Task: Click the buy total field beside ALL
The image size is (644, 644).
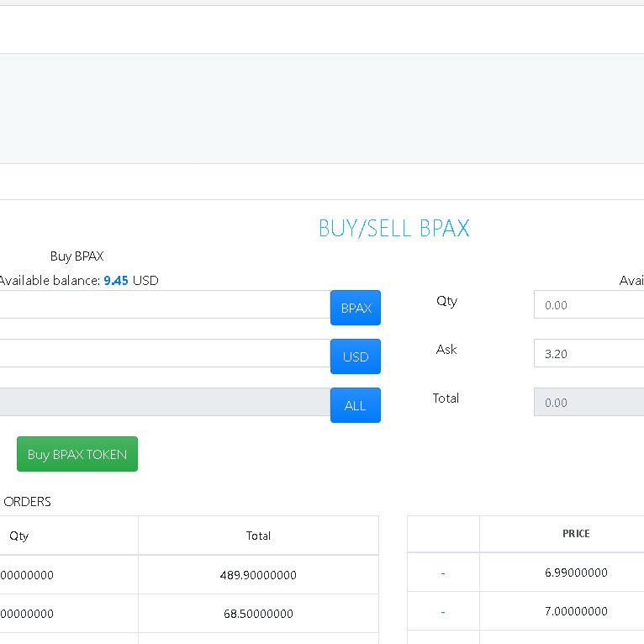Action: (165, 402)
